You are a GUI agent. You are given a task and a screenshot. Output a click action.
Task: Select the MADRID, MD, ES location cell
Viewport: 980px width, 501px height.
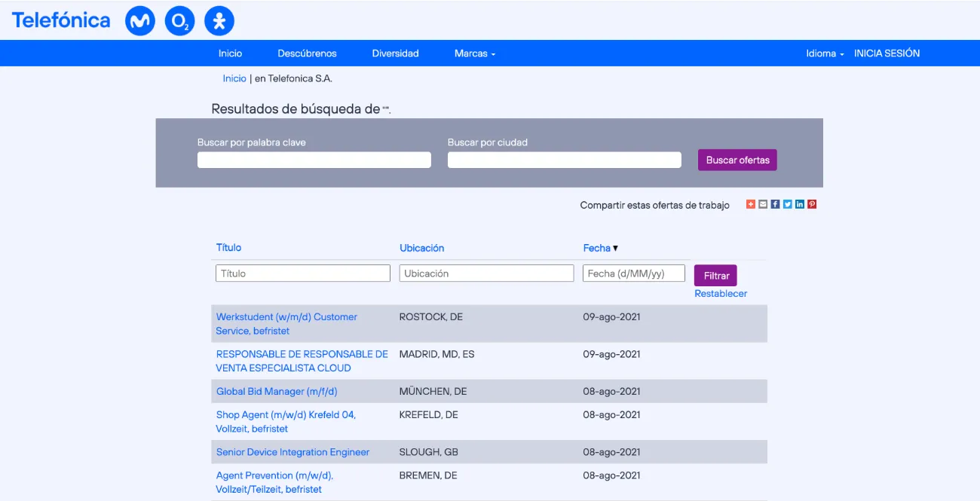(x=437, y=354)
